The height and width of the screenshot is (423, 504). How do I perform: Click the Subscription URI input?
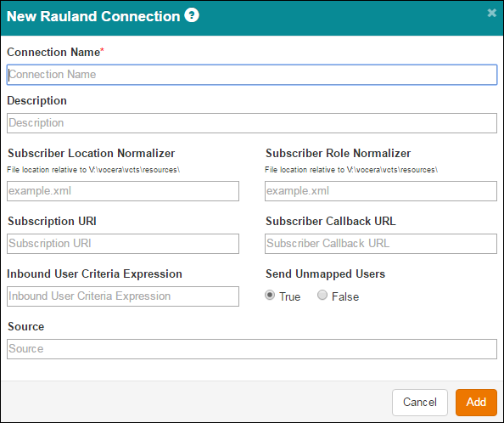pyautogui.click(x=123, y=244)
